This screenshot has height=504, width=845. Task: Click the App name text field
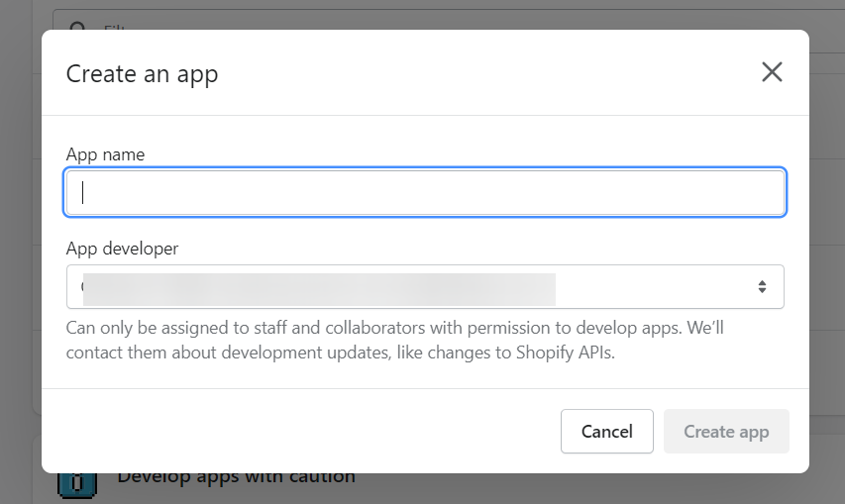[x=425, y=193]
